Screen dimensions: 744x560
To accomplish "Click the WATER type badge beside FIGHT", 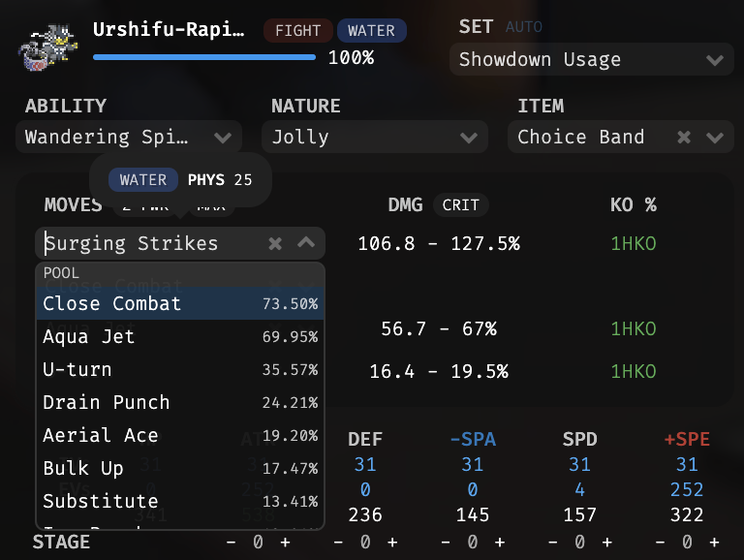I will tap(372, 31).
